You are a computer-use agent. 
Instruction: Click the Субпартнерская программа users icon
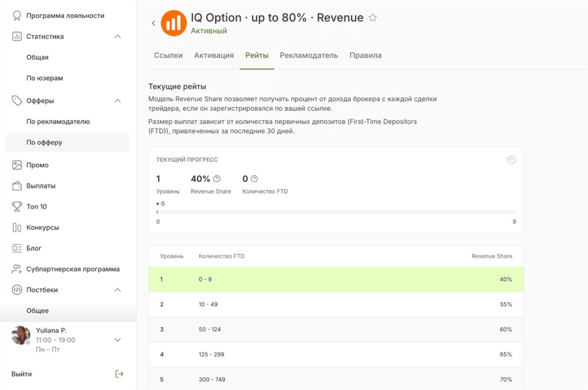(x=17, y=269)
